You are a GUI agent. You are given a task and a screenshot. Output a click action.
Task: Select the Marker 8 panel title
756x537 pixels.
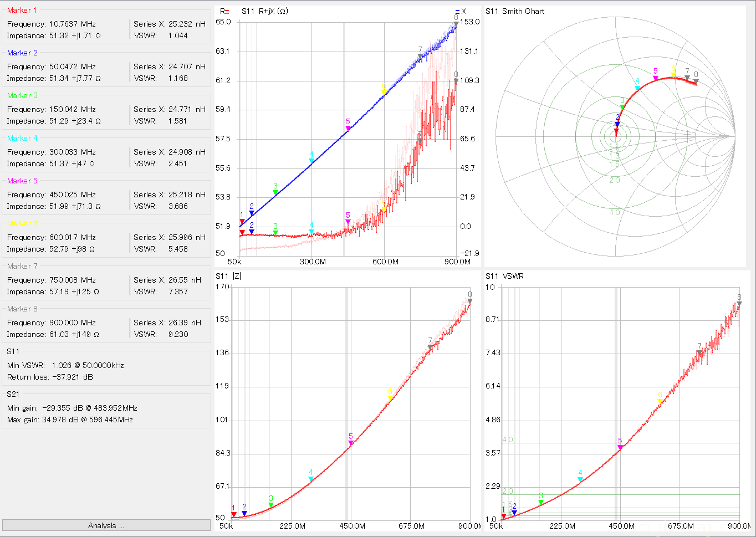coord(22,309)
